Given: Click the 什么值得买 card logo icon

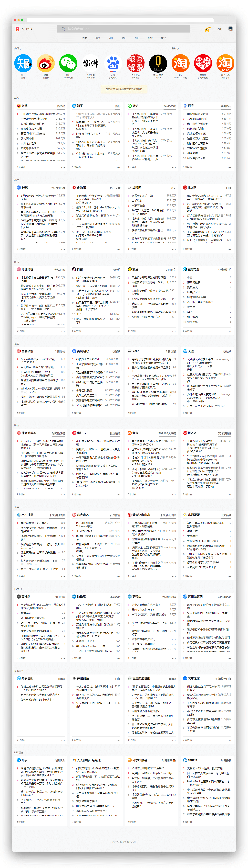Looking at the screenshot, I should point(19,433).
